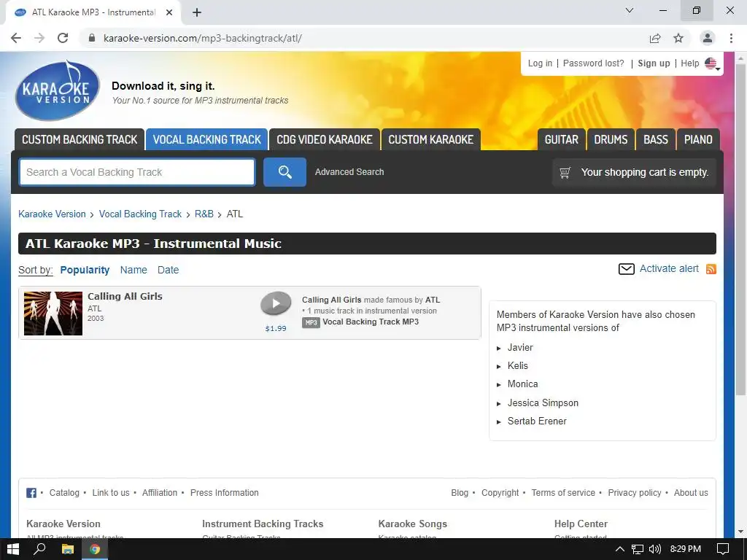
Task: Open the R&B breadcrumb link
Action: tap(204, 214)
